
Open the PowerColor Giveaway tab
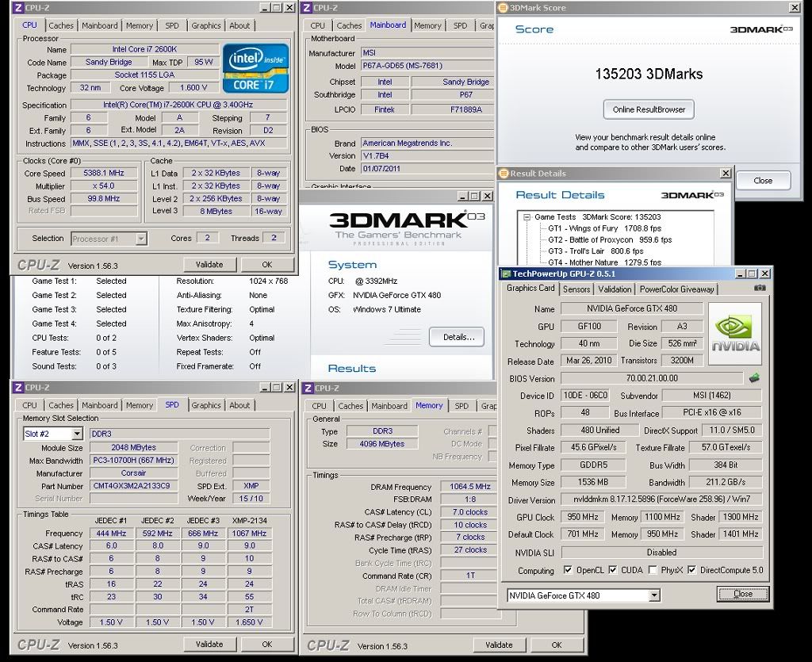676,289
